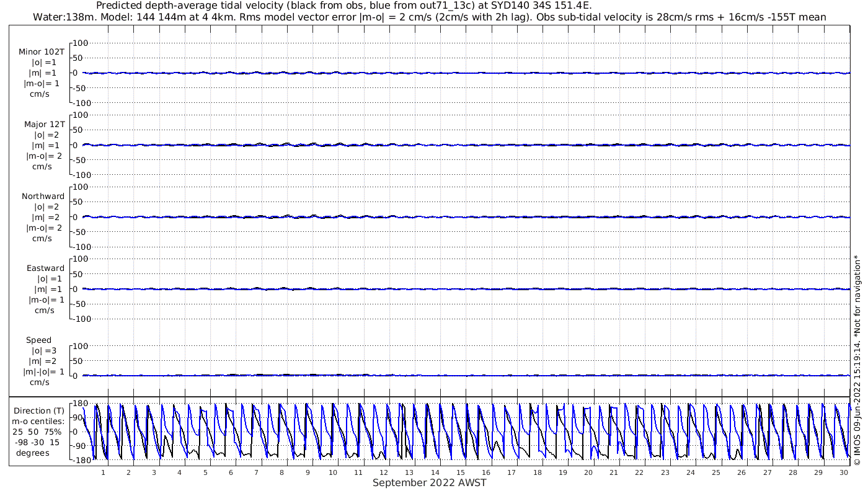Click '|m| =2' under Northward
The width and height of the screenshot is (868, 496).
pyautogui.click(x=45, y=217)
